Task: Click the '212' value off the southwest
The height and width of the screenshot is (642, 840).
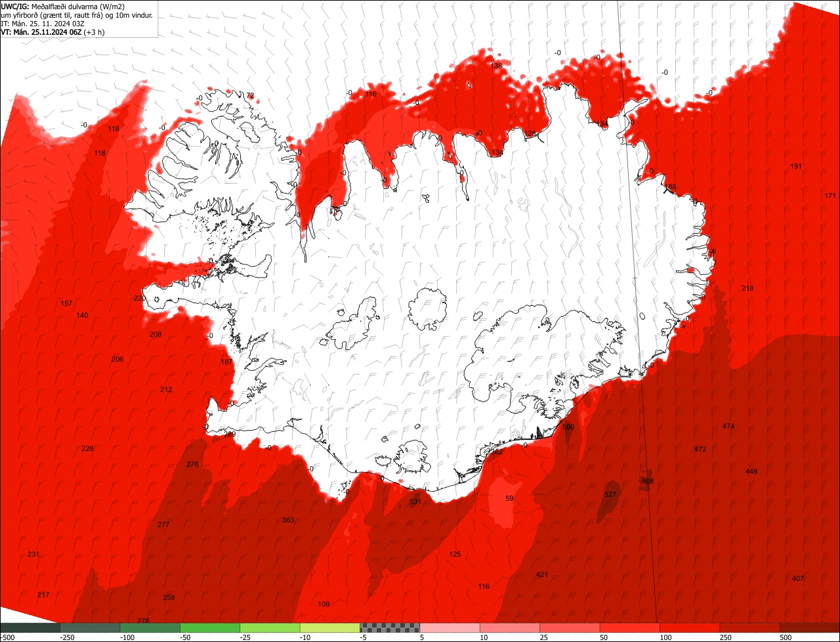Action: click(x=166, y=389)
